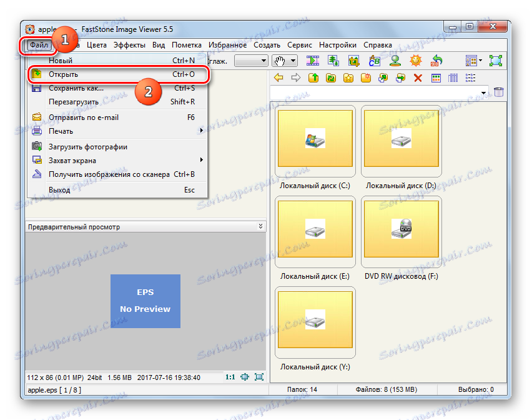Image resolution: width=532 pixels, height=420 pixels.
Task: Click the Файлов: 8 (153 MB) status entry
Action: [x=386, y=389]
